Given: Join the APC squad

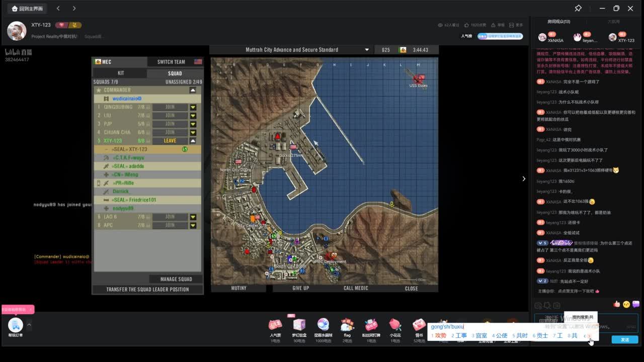Looking at the screenshot, I should [170, 225].
